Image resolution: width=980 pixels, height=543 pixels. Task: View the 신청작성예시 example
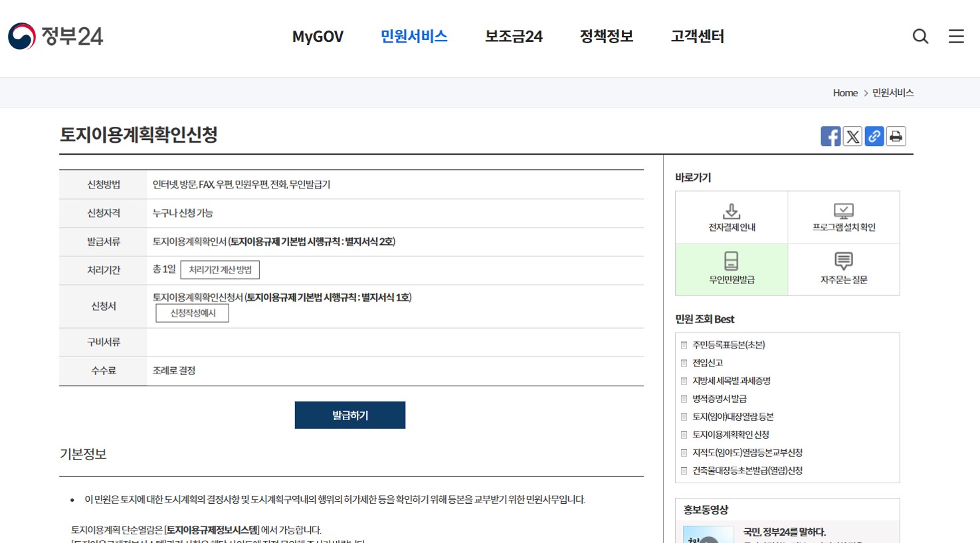pos(191,313)
